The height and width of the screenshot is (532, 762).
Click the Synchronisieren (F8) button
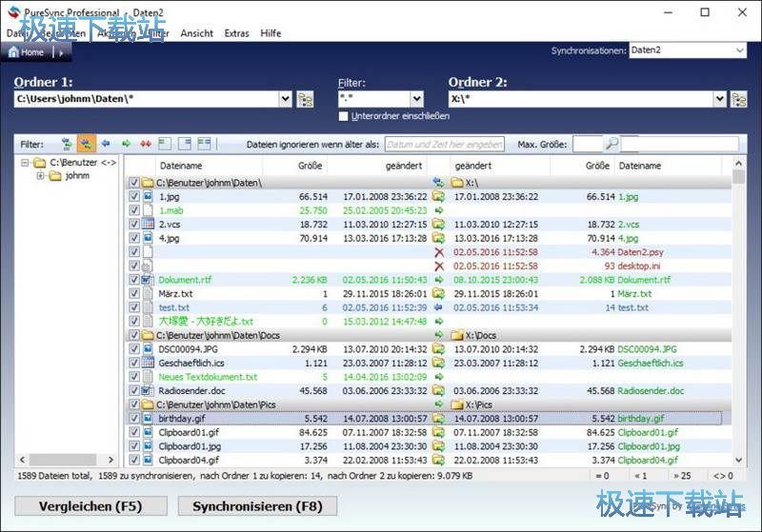tap(257, 506)
